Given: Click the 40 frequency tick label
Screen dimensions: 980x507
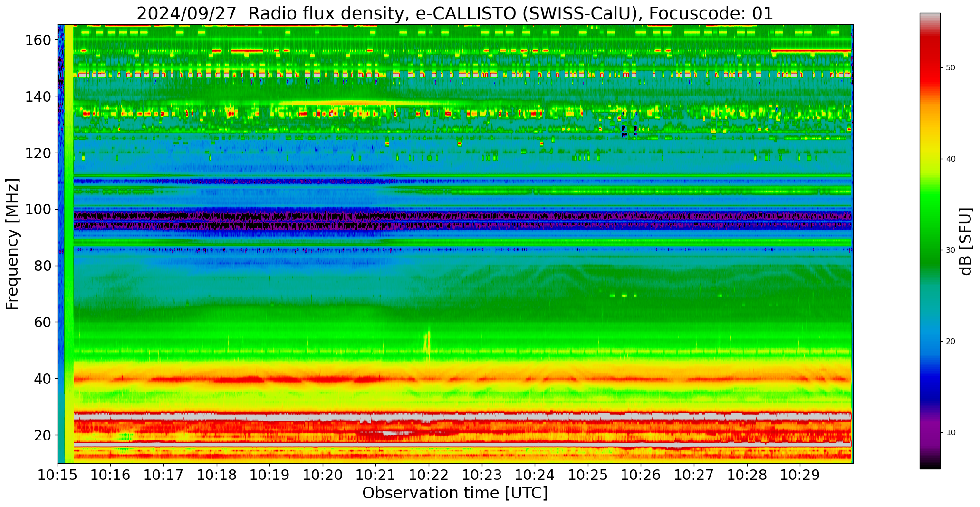Looking at the screenshot, I should [x=43, y=379].
